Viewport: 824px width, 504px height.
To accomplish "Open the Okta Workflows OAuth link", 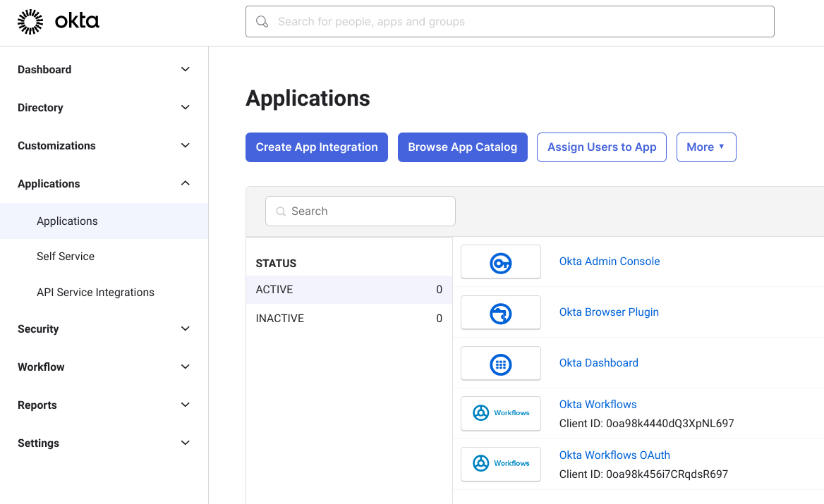I will [615, 455].
